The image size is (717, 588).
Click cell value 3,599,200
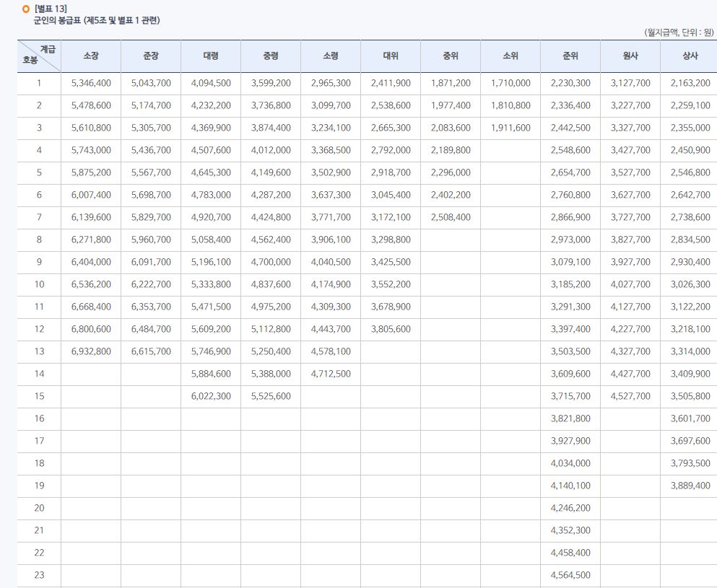pos(271,83)
